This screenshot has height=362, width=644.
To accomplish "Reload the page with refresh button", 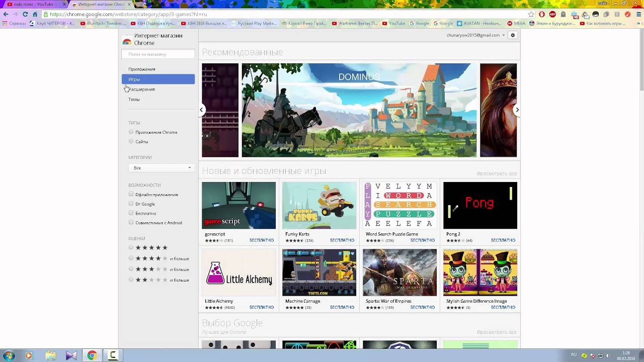I will (x=25, y=15).
